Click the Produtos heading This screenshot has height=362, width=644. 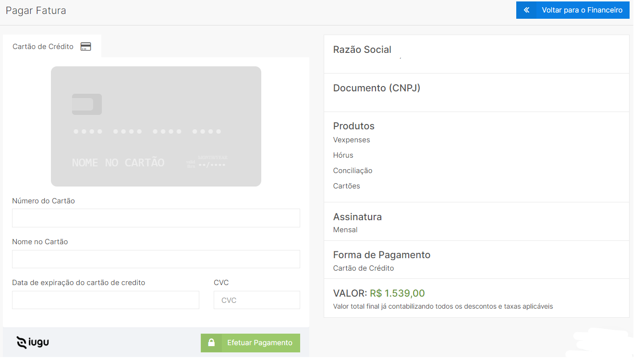tap(354, 126)
